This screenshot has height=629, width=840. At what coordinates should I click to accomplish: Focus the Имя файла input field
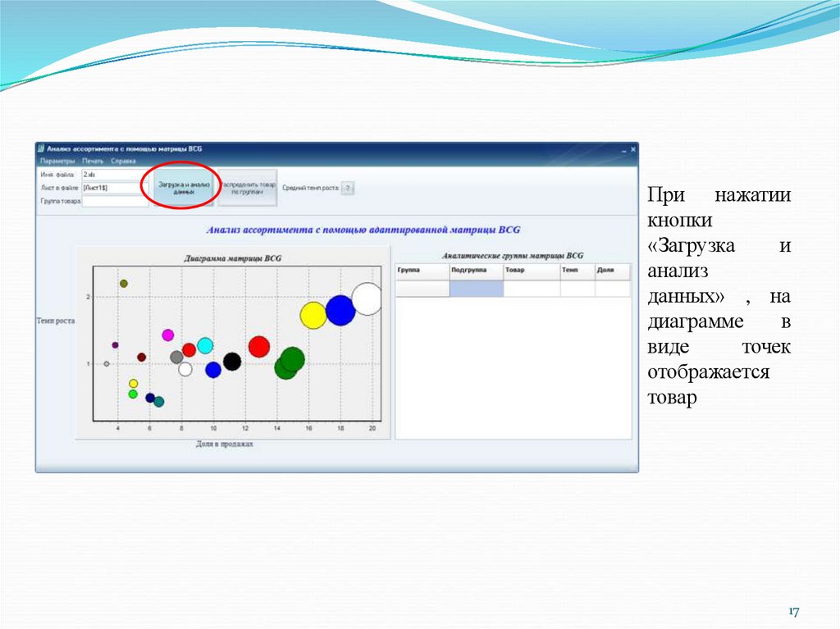tap(115, 175)
